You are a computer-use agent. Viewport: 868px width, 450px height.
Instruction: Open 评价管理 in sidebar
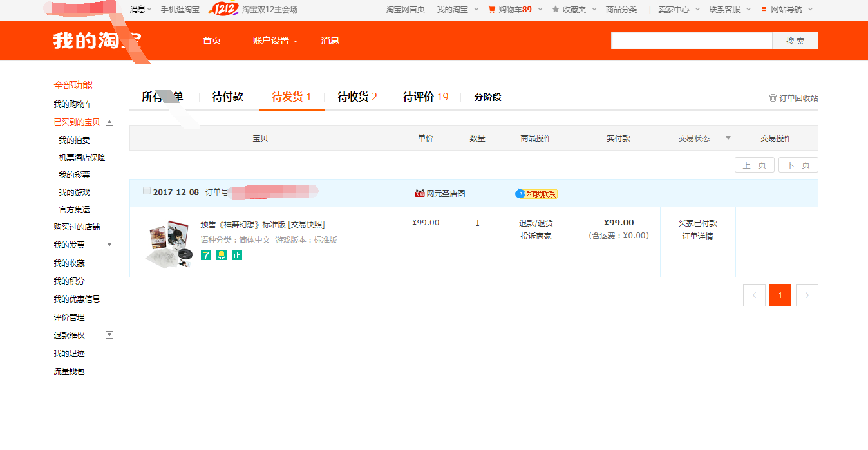(69, 317)
